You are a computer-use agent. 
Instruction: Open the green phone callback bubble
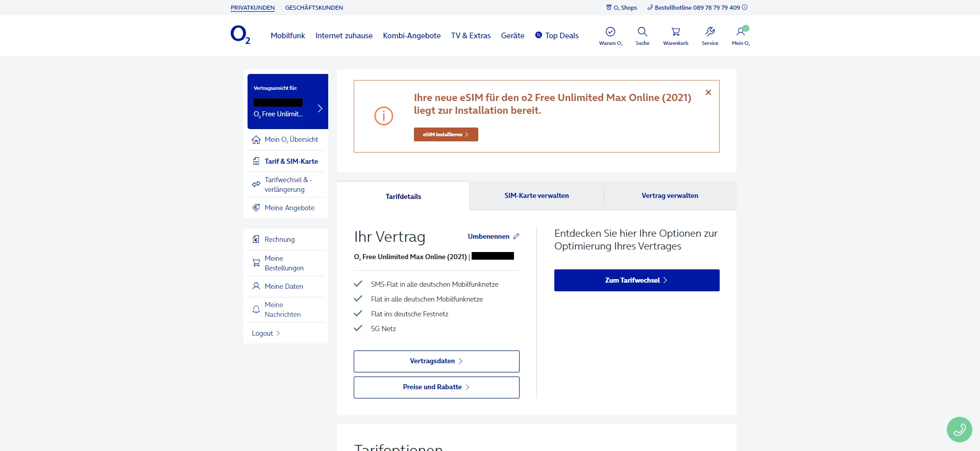click(x=960, y=430)
